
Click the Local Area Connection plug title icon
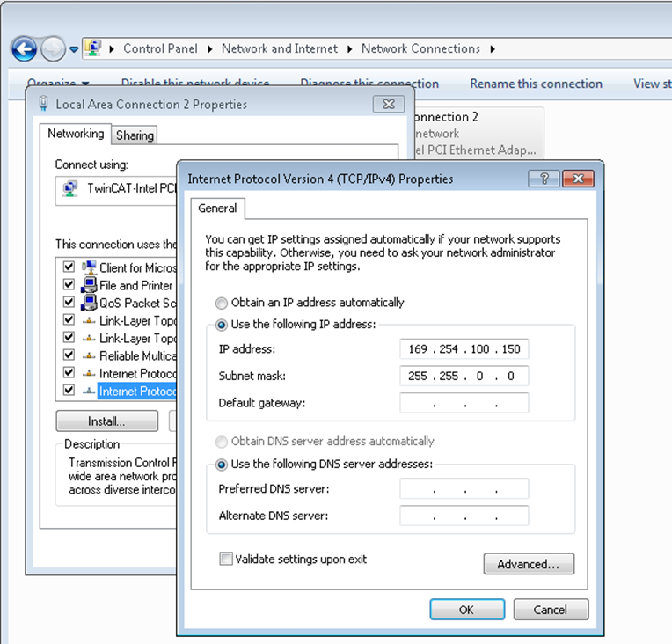[x=43, y=104]
